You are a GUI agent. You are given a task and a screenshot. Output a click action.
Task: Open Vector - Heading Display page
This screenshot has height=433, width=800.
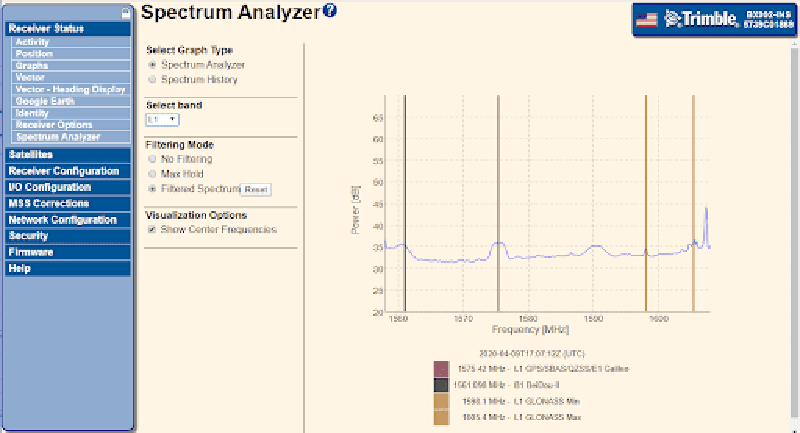pos(69,89)
